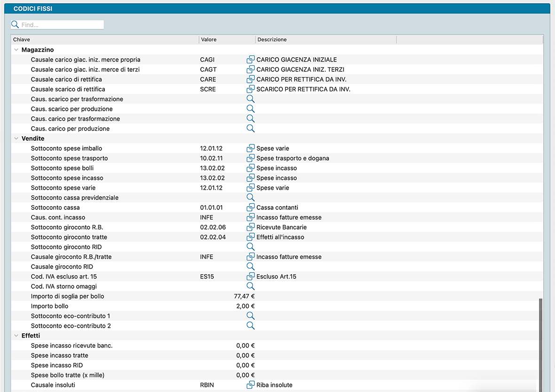Click lookup magnifier for Sottoconto giroconto RID
The width and height of the screenshot is (555, 392).
(250, 247)
